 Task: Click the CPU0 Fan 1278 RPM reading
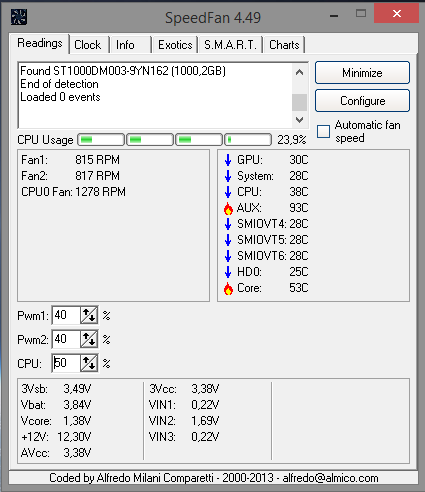pyautogui.click(x=73, y=192)
